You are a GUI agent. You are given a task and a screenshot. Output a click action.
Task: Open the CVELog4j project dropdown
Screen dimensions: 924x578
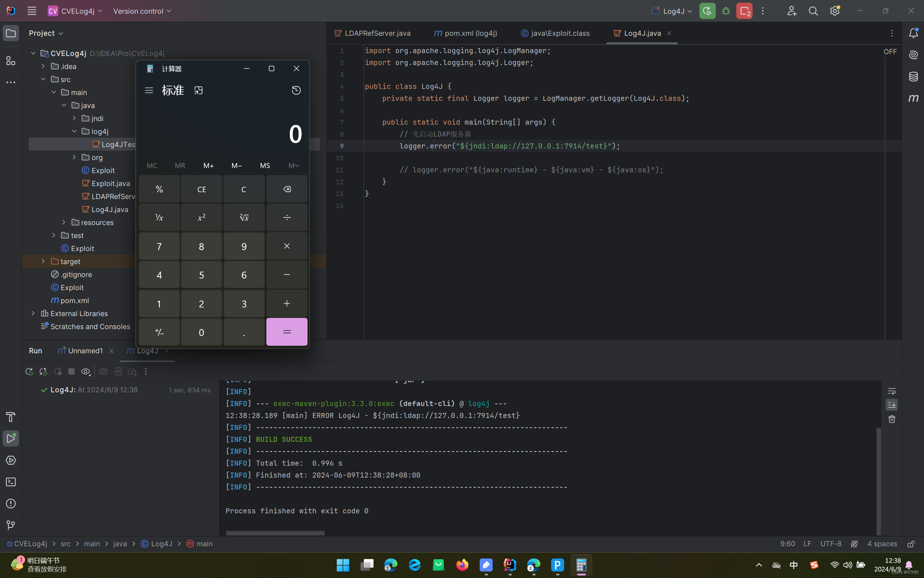[x=75, y=11]
